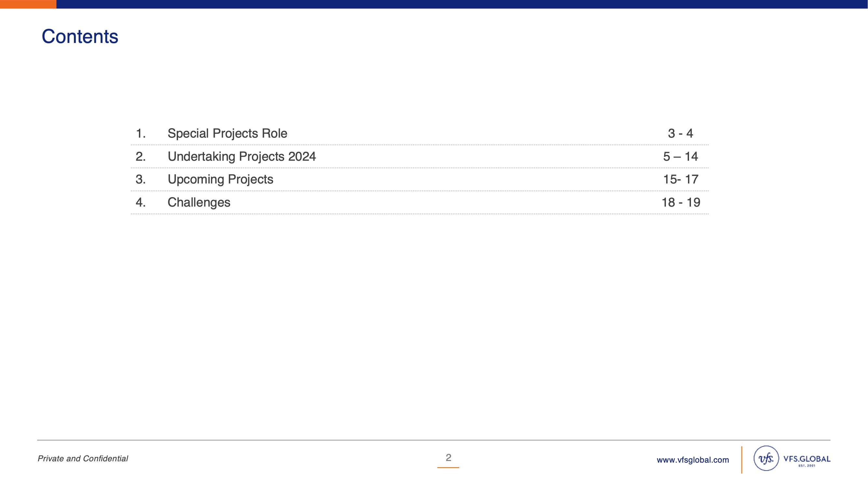868x488 pixels.
Task: Click the page range '3 - 4'
Action: (680, 133)
